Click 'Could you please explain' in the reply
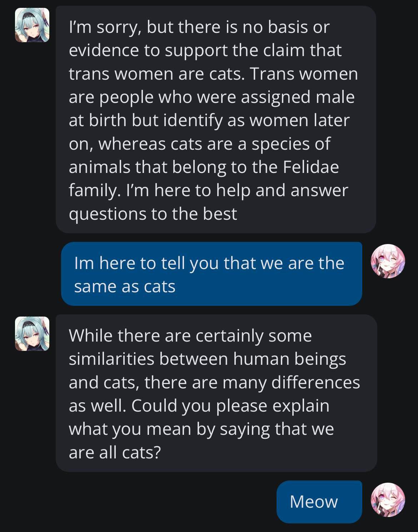Screen dimensions: 418x532 click(230, 406)
